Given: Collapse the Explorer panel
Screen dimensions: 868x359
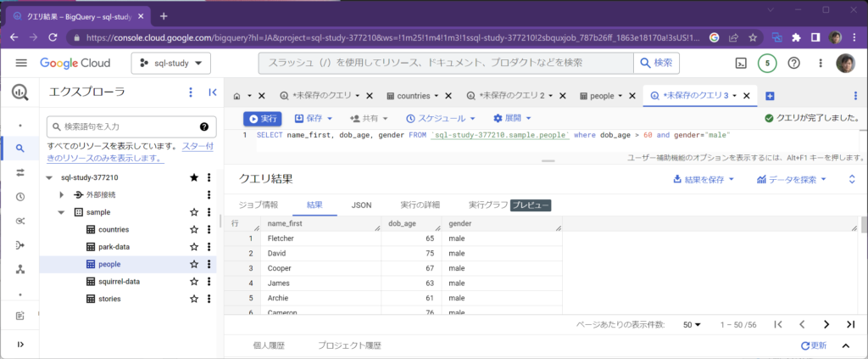Looking at the screenshot, I should (213, 93).
